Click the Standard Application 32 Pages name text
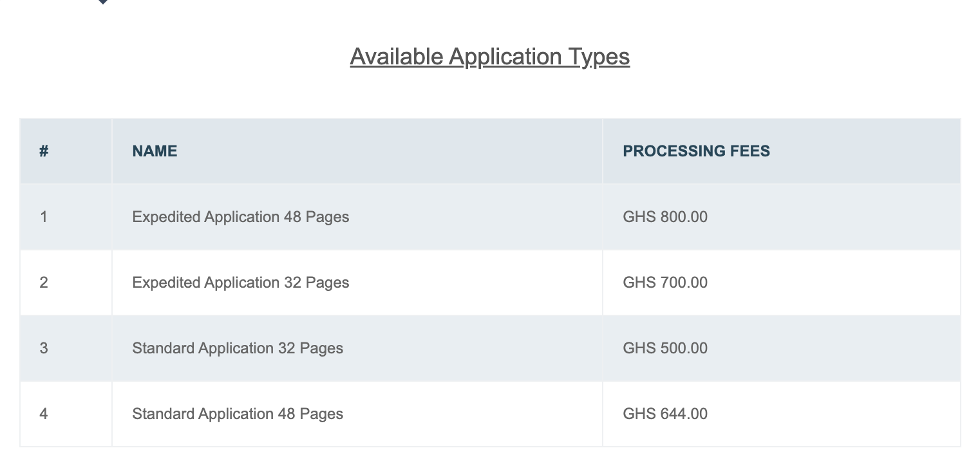 tap(238, 348)
